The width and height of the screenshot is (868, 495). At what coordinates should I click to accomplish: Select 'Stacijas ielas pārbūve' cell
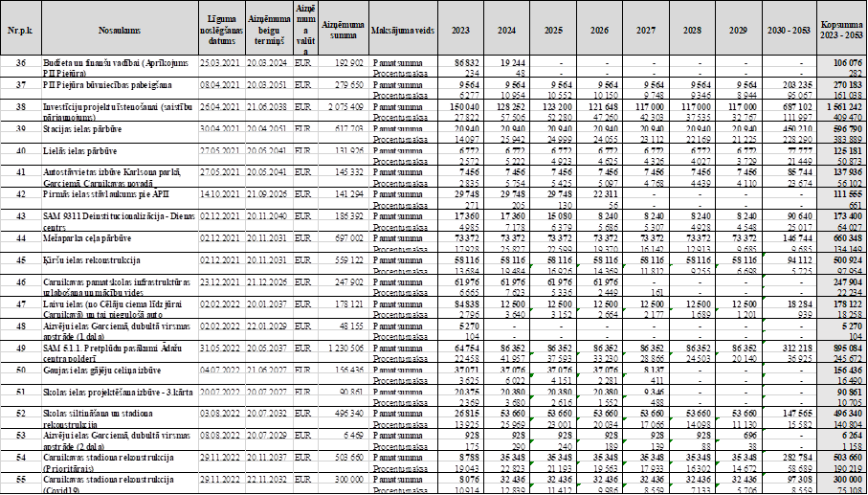(x=120, y=133)
